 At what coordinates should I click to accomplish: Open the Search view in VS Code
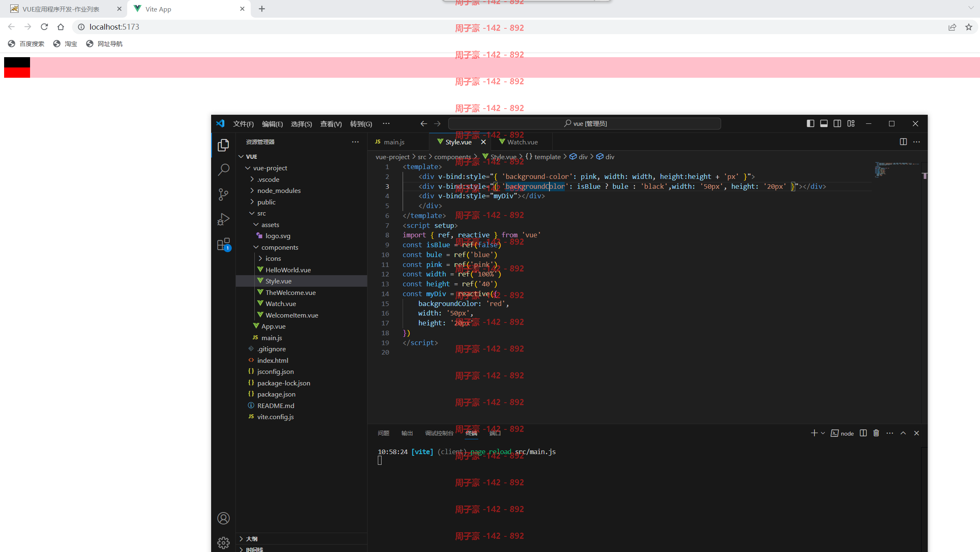click(x=223, y=169)
